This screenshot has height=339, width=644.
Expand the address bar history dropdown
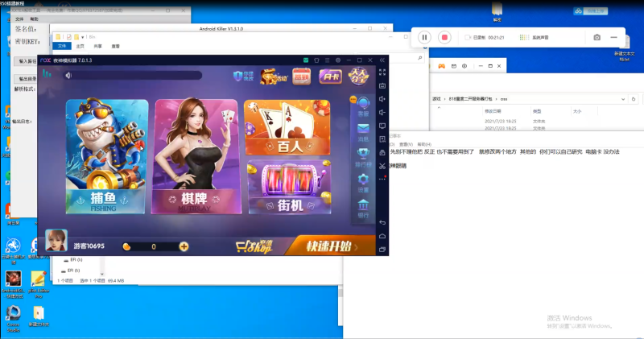(x=623, y=99)
